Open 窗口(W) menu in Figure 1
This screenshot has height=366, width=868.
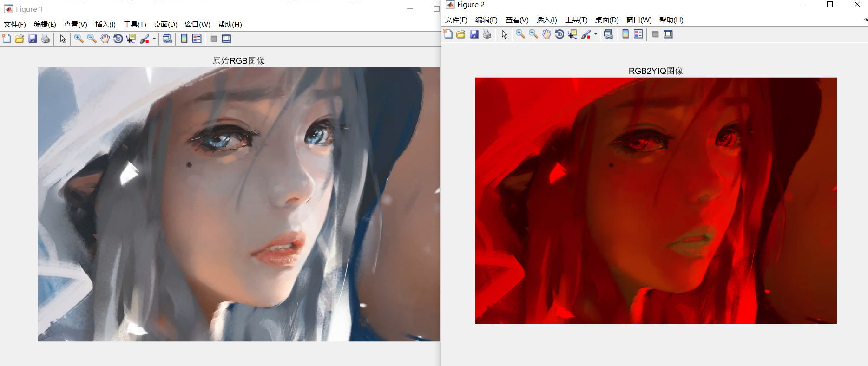[197, 25]
